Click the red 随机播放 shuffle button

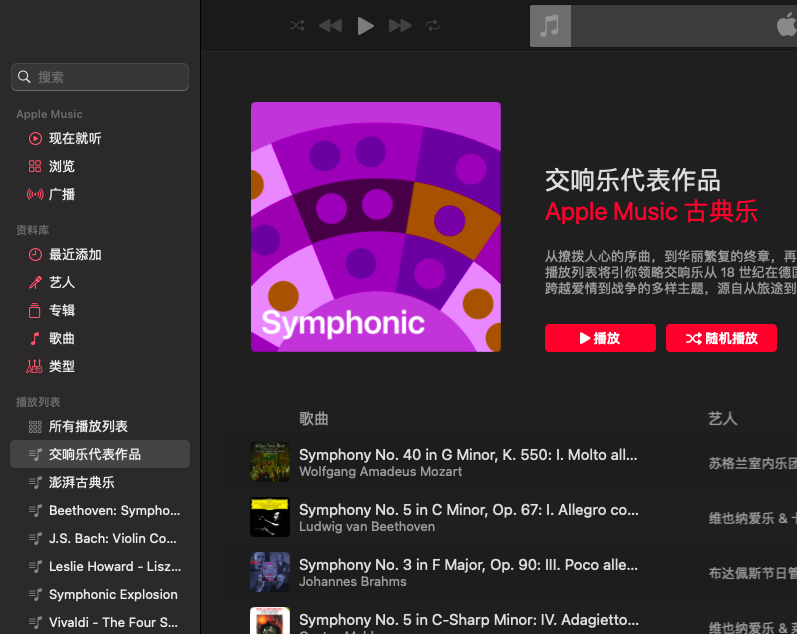(721, 338)
